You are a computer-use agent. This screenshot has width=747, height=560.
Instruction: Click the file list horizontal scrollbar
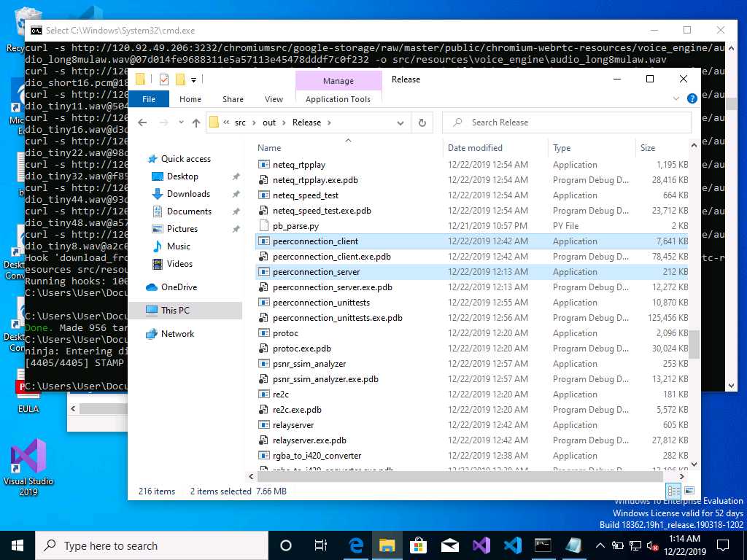(460, 476)
